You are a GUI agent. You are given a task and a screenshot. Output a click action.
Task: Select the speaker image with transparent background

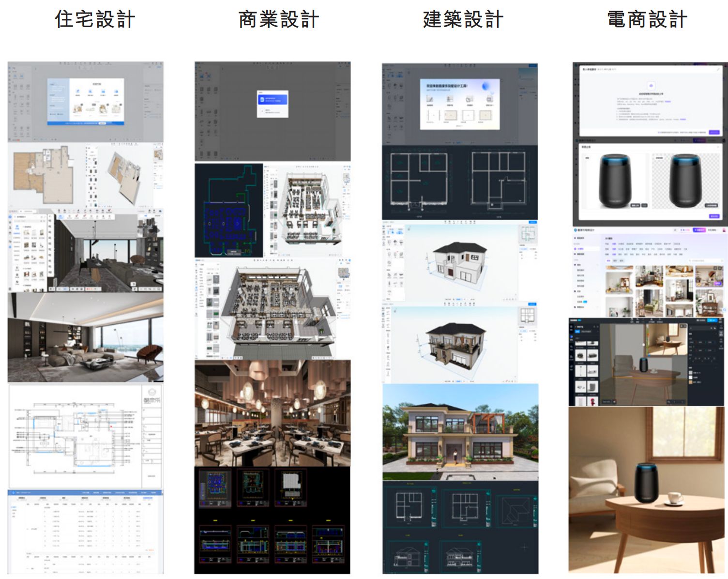coord(685,181)
